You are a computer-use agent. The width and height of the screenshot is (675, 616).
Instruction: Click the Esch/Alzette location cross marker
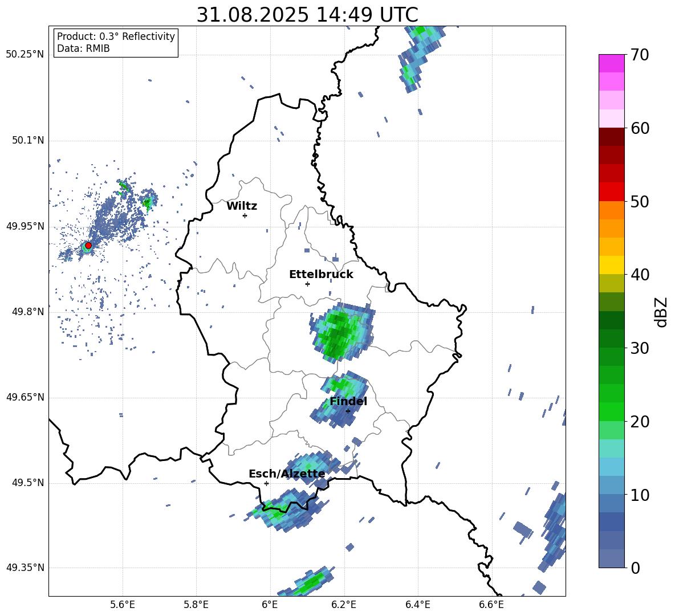click(266, 483)
